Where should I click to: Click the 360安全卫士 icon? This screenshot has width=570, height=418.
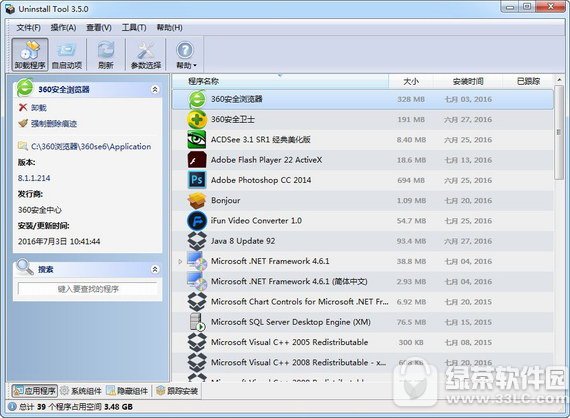tap(197, 120)
